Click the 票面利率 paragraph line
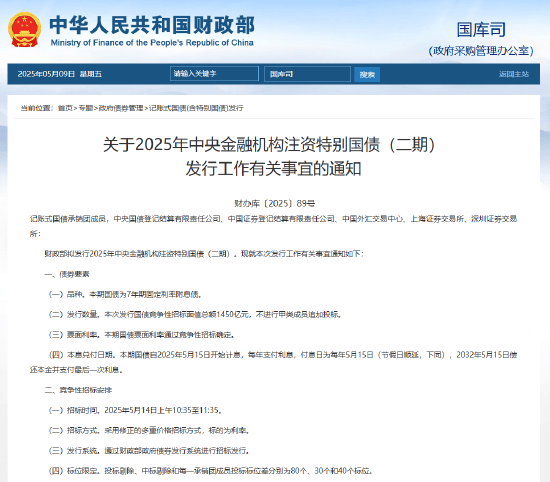 [x=141, y=335]
